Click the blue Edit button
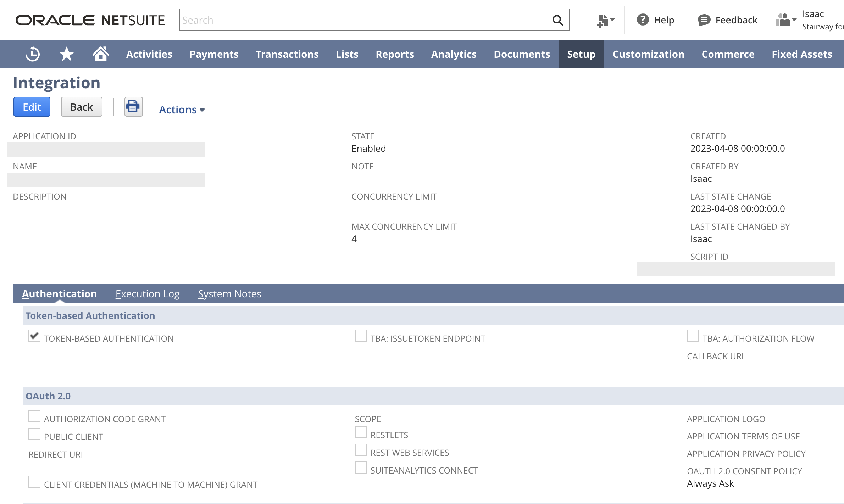The height and width of the screenshot is (504, 844). [32, 107]
